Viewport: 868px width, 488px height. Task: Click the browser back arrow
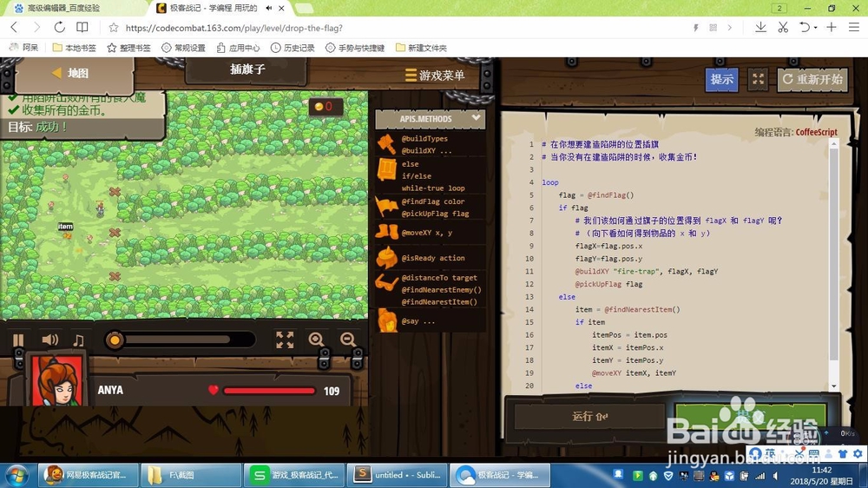(15, 27)
